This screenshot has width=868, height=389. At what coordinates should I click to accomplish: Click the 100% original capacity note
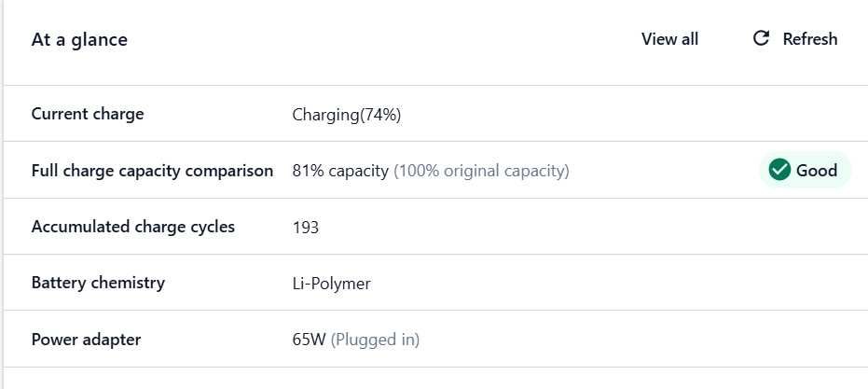(481, 171)
